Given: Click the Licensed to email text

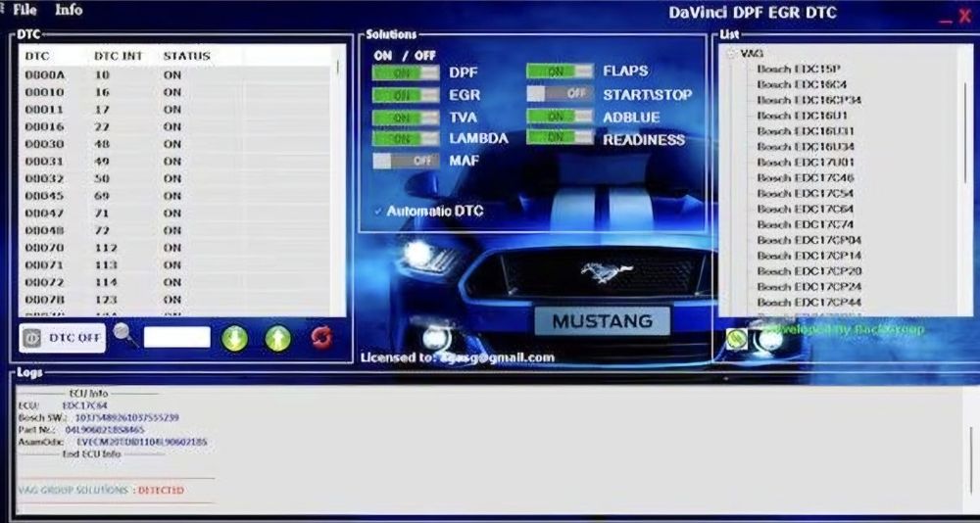Looking at the screenshot, I should [x=458, y=357].
